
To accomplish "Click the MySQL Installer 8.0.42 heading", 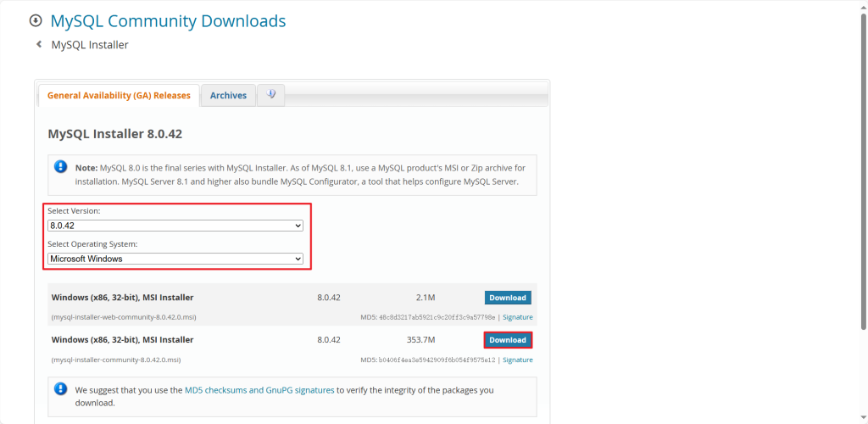I will [x=115, y=134].
